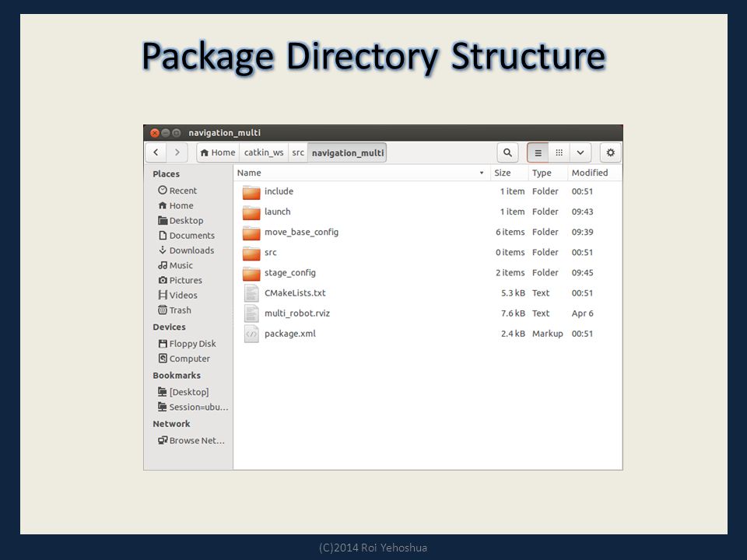Select the multi_robot.rviz file icon
The image size is (747, 560).
pos(251,313)
